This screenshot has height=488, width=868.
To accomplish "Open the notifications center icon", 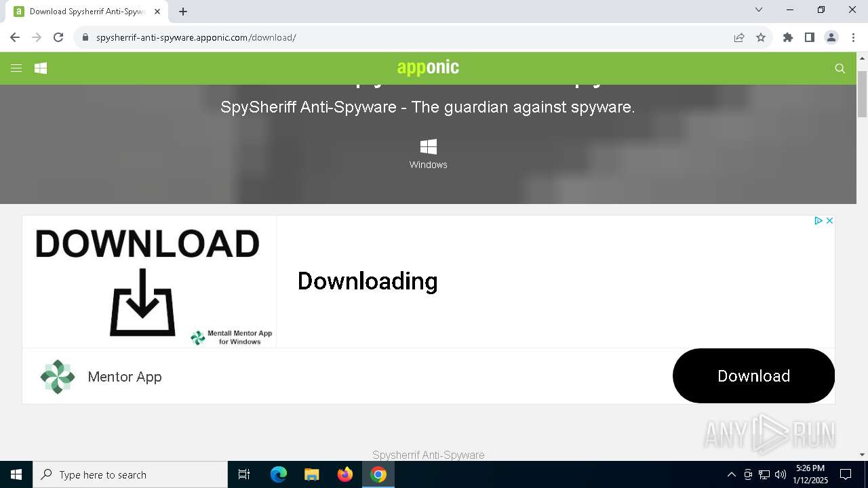I will pos(846,474).
